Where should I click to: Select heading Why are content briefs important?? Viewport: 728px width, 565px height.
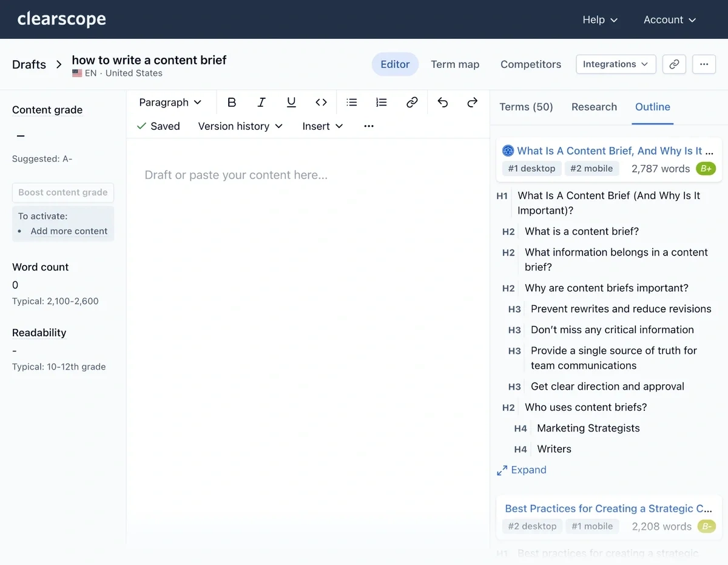pyautogui.click(x=607, y=288)
